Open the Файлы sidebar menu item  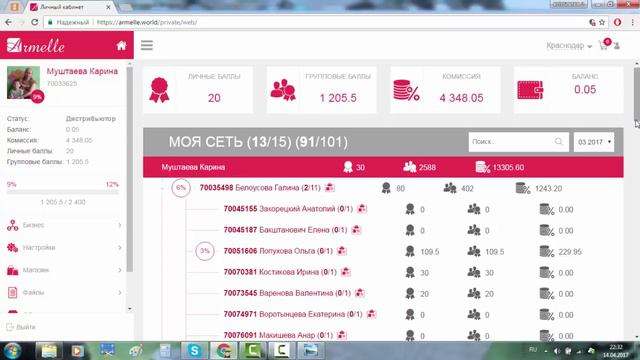(64, 292)
